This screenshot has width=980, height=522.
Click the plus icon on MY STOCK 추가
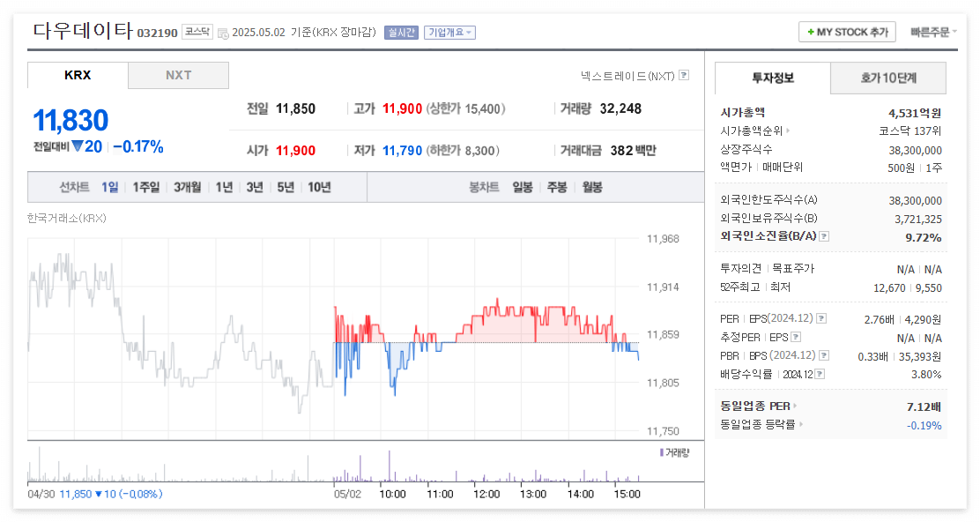[x=811, y=31]
